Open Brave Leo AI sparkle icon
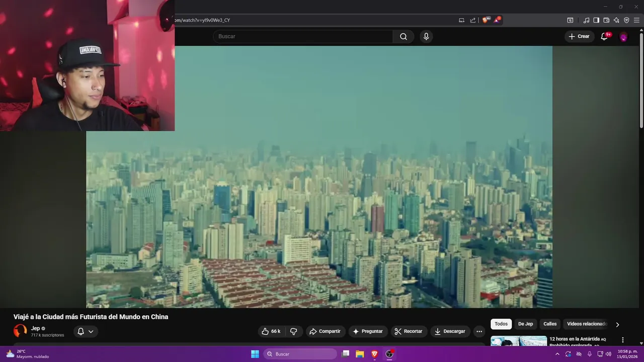This screenshot has height=362, width=644. (616, 20)
